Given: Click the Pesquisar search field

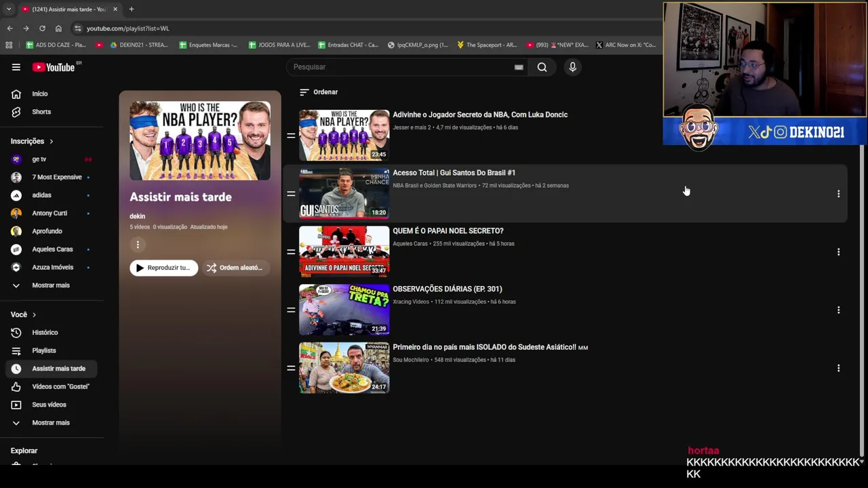Looking at the screenshot, I should pos(407,67).
